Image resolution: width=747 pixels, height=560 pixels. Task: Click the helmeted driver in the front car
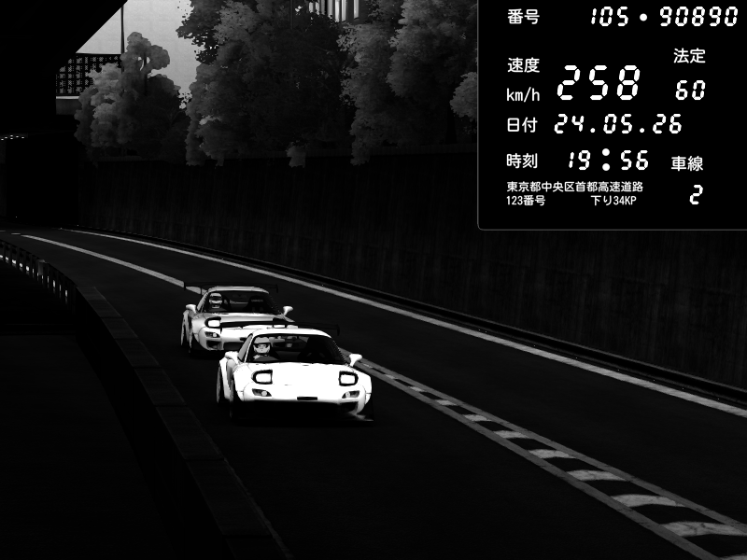(261, 347)
